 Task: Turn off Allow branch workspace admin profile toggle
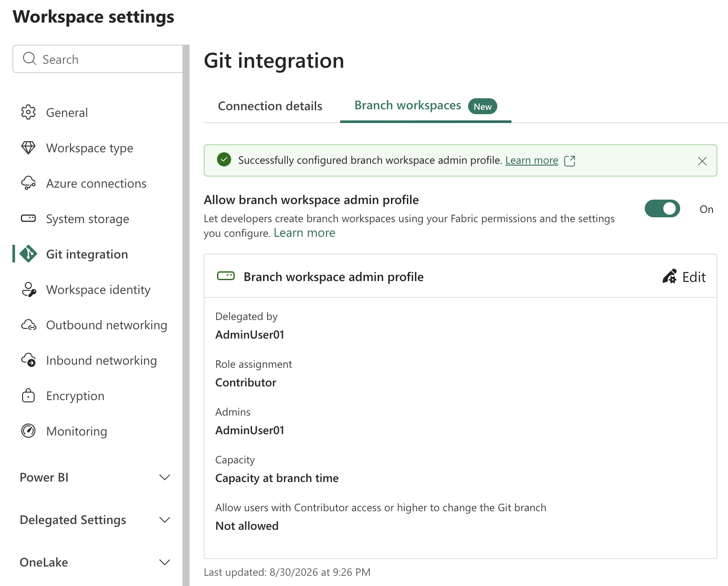(x=662, y=208)
